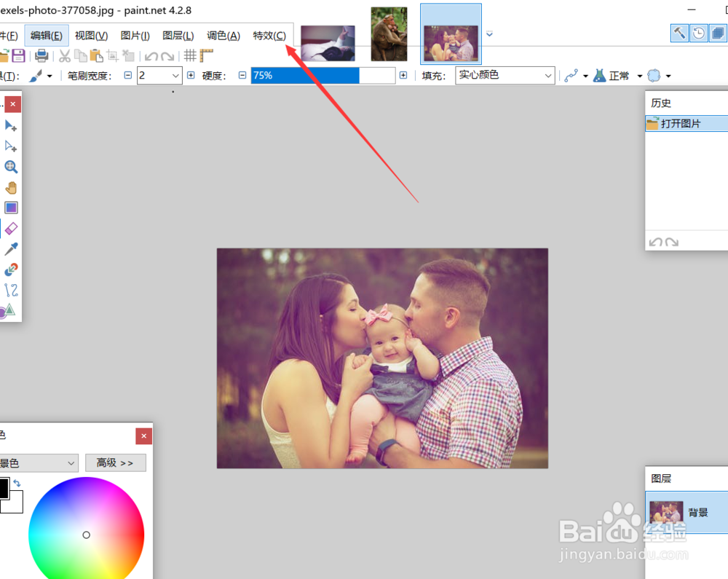728x579 pixels.
Task: Decrease brush width with minus stepper
Action: tap(127, 75)
